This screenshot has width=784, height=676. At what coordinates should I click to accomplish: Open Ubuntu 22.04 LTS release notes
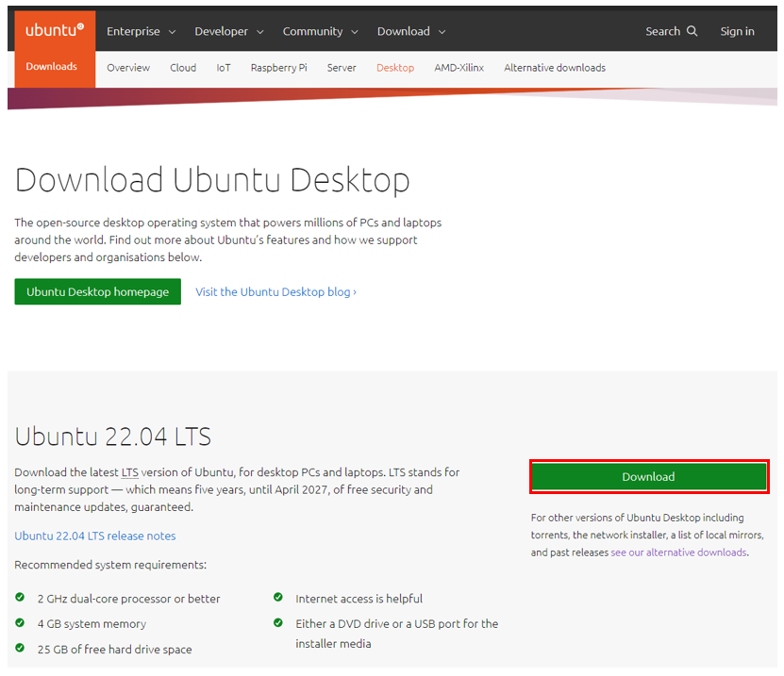pyautogui.click(x=95, y=536)
